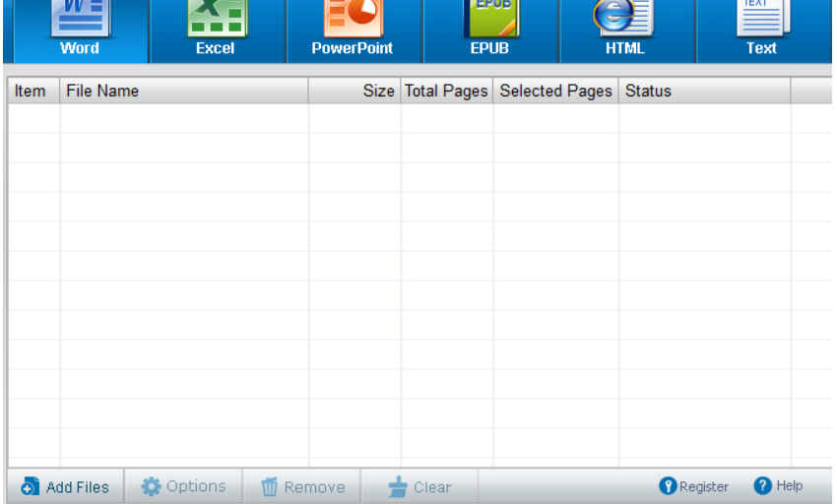Viewport: 837px width, 504px height.
Task: Pick the PowerPoint output format
Action: click(353, 30)
